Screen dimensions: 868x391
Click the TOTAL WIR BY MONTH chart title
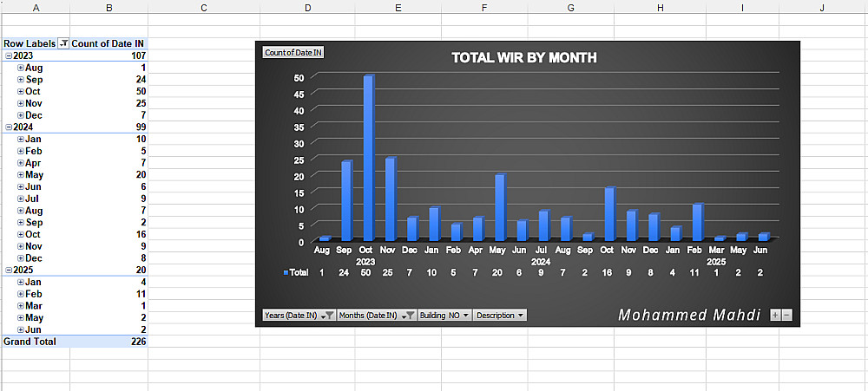pos(523,57)
